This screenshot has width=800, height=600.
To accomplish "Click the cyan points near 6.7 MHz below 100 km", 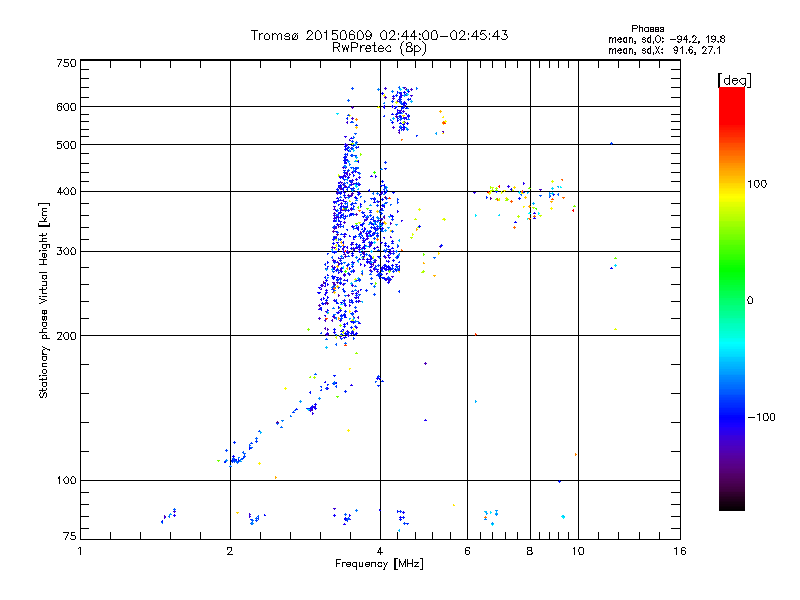I will tap(491, 516).
